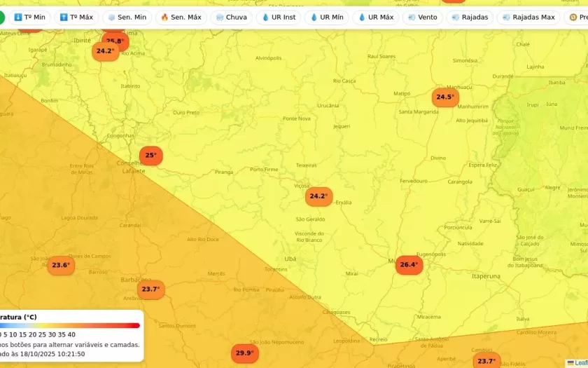The image size is (588, 368).
Task: Switch to the UR Mín humidity tab
Action: (x=326, y=18)
